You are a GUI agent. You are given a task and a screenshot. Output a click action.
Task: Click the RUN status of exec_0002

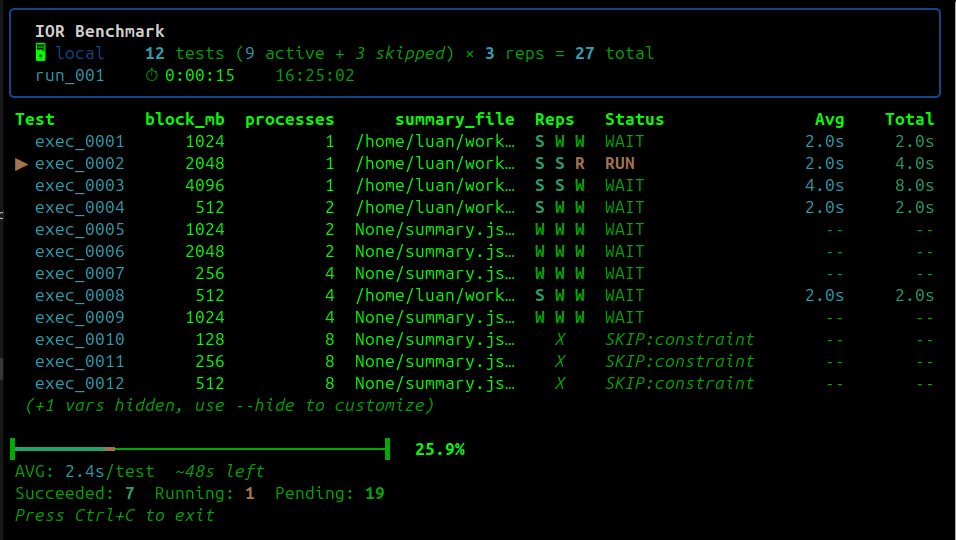click(x=619, y=163)
